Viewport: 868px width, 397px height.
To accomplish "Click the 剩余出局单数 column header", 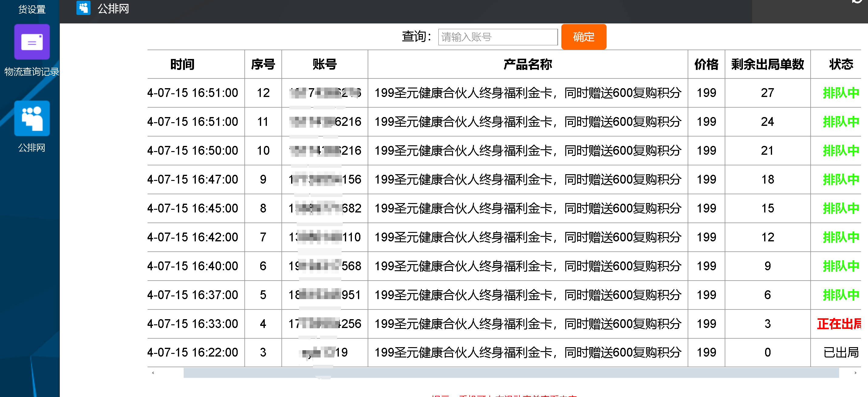I will click(x=767, y=64).
